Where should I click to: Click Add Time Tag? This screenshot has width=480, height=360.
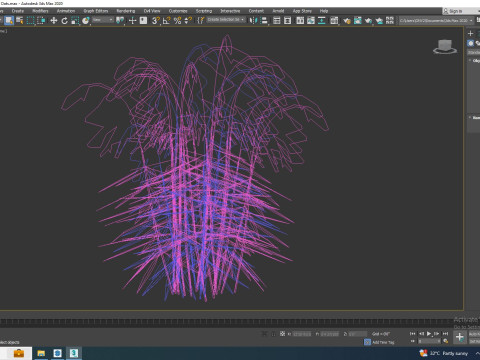pyautogui.click(x=383, y=342)
